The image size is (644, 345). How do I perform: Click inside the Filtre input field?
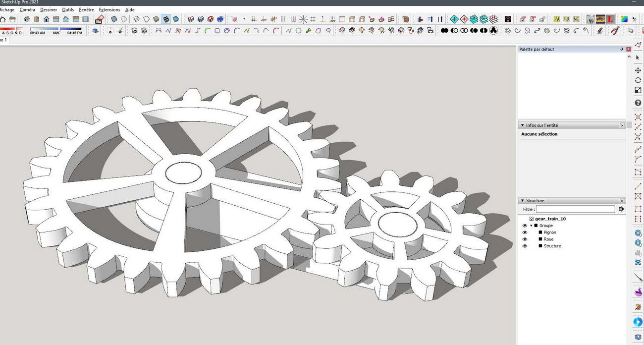coord(575,209)
